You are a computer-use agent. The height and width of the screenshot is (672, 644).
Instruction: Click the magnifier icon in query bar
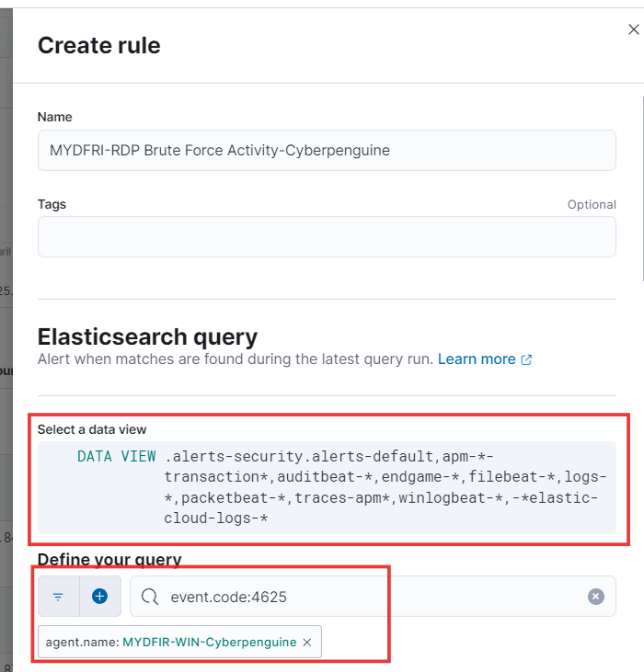150,597
